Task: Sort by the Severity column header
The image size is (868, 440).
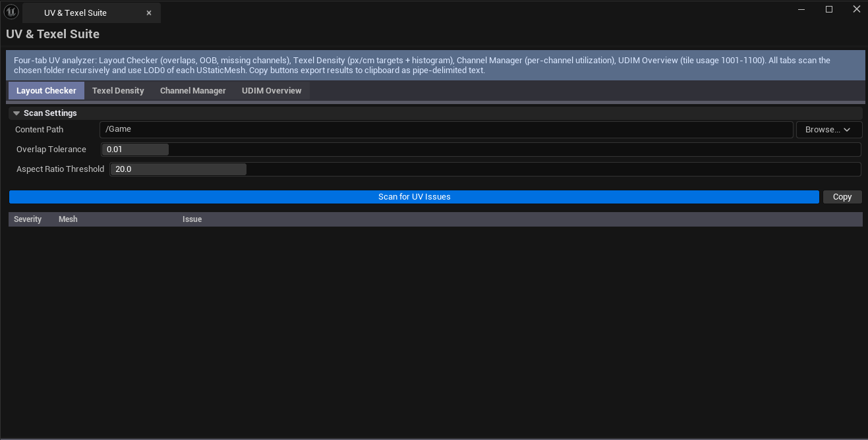Action: [x=28, y=219]
